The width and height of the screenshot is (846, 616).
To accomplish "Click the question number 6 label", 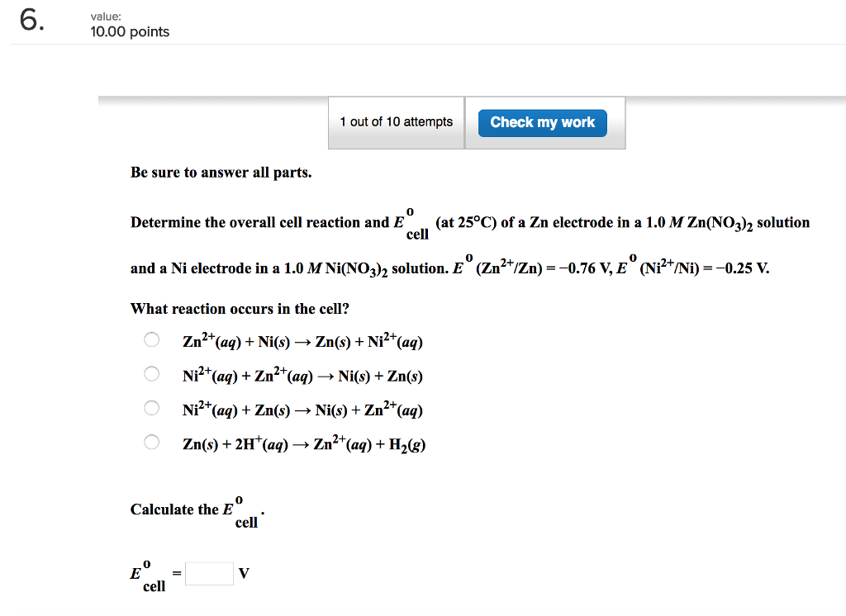I will tap(30, 21).
